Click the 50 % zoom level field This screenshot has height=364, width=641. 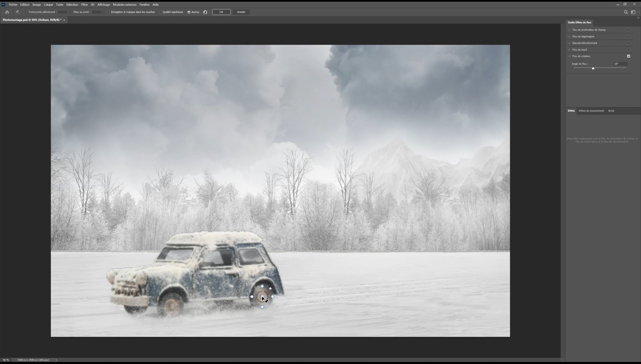(6, 360)
